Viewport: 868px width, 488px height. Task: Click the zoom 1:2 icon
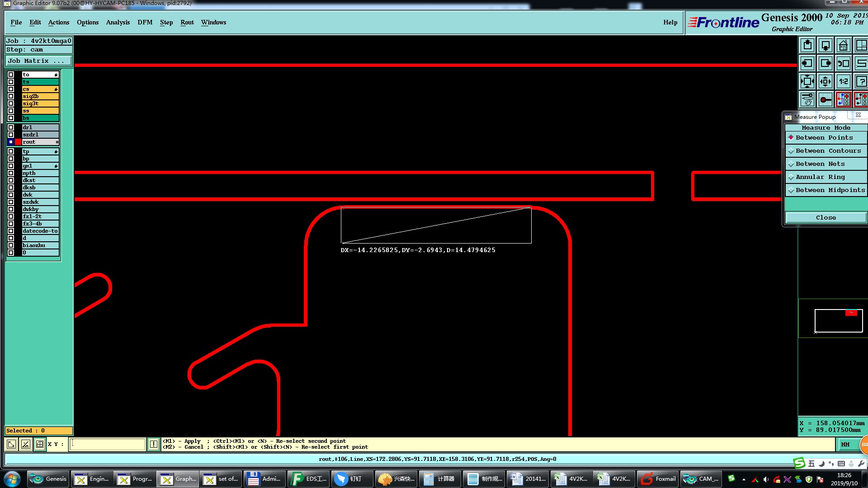coord(843,82)
